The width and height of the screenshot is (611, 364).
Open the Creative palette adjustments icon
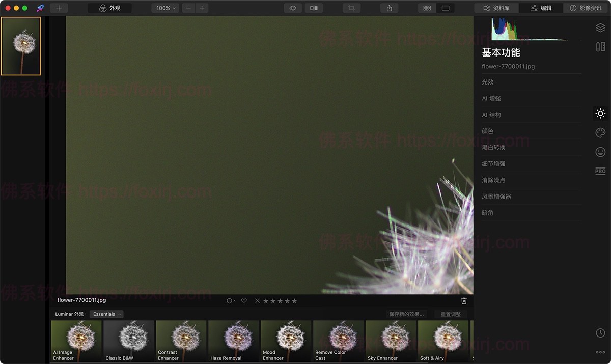pos(600,132)
